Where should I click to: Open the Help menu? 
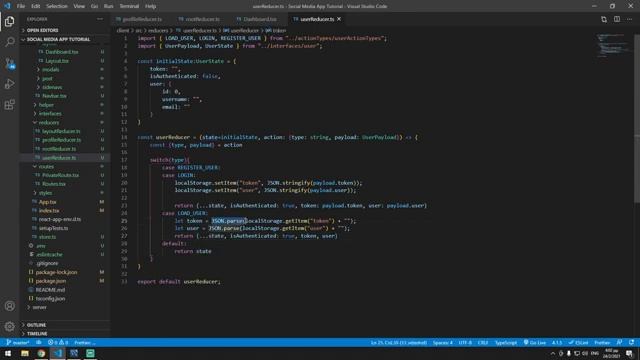151,6
